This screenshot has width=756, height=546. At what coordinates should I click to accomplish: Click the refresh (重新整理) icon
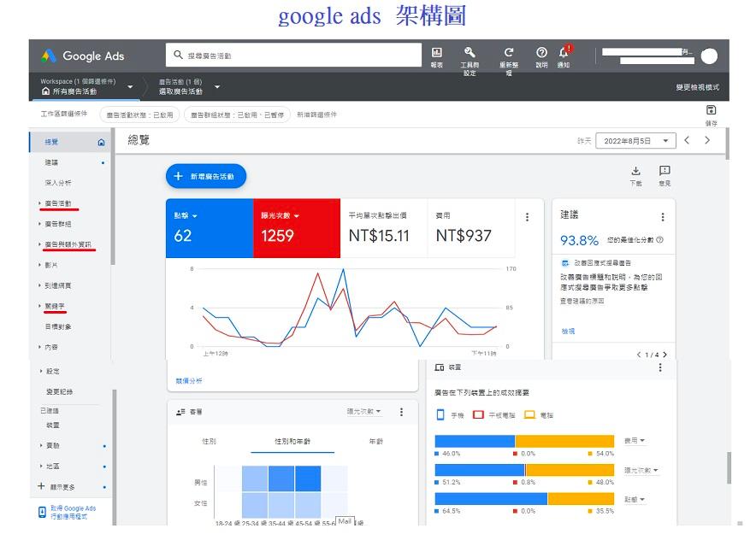pos(509,52)
